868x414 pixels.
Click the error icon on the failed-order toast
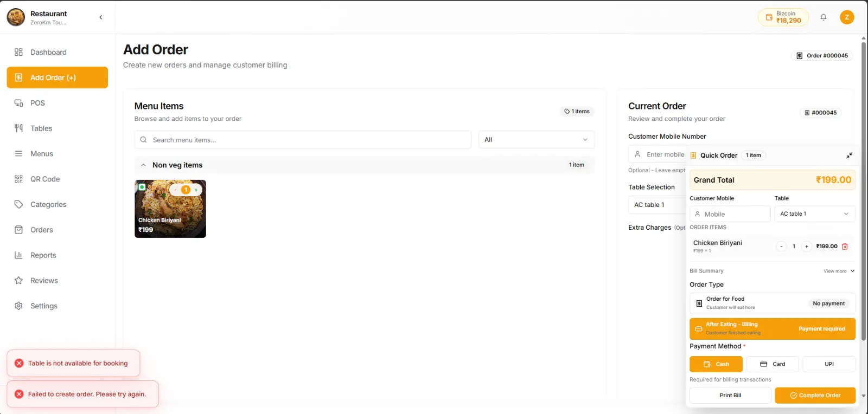[x=19, y=394]
